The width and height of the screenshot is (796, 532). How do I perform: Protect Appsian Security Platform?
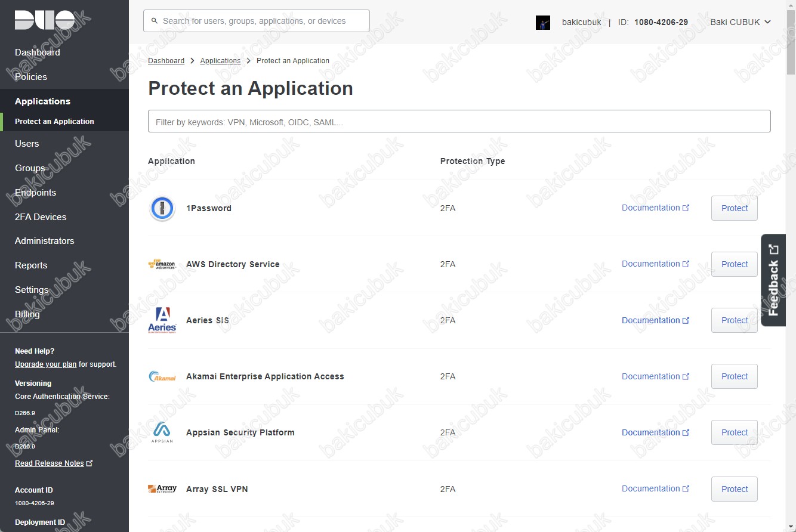(x=735, y=432)
